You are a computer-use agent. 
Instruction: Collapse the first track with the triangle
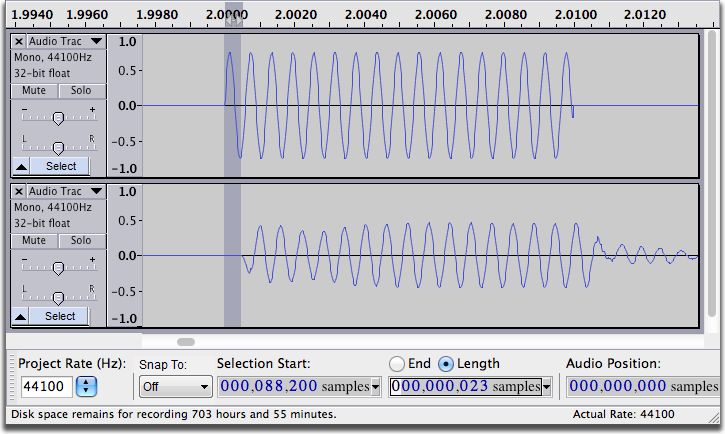pos(21,166)
